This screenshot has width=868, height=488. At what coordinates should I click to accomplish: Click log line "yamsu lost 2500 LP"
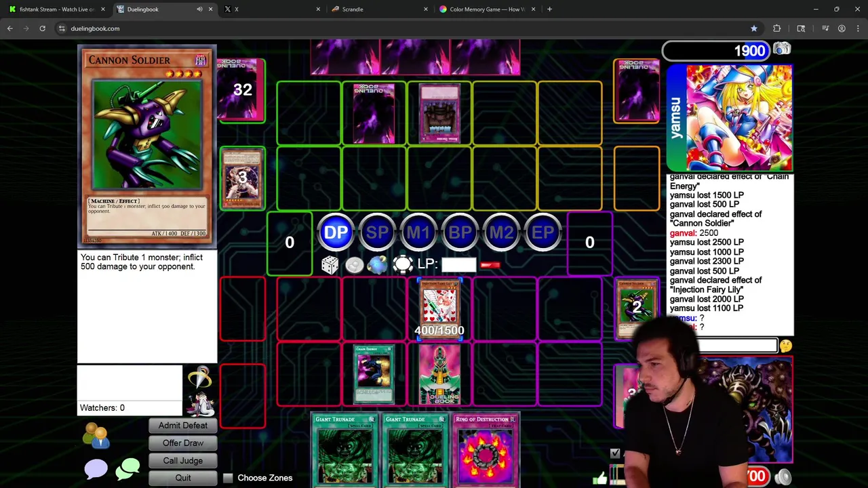click(x=707, y=242)
